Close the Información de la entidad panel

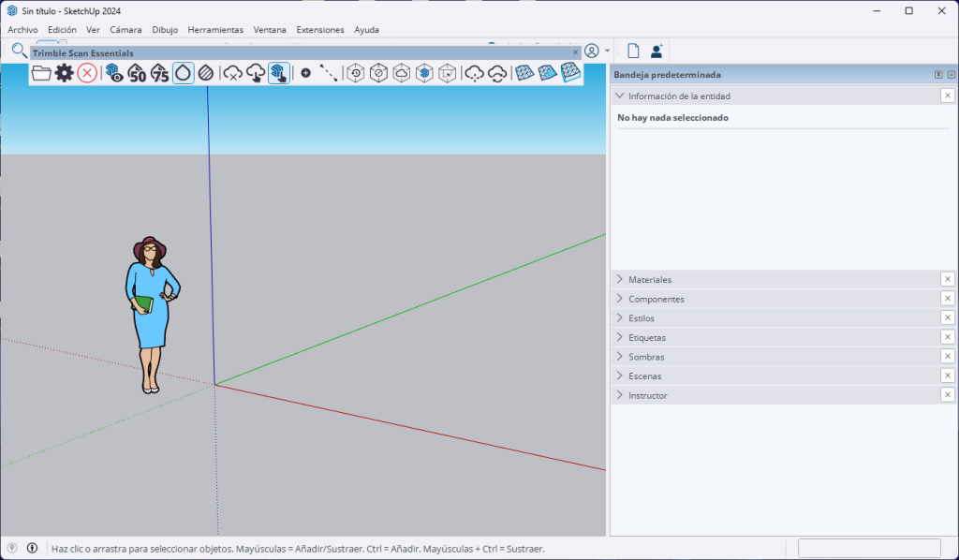click(x=948, y=96)
